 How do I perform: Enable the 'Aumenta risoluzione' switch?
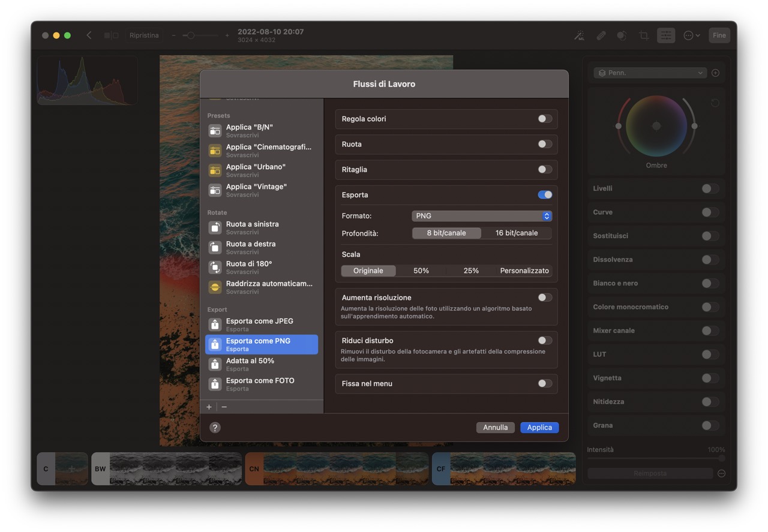tap(544, 297)
